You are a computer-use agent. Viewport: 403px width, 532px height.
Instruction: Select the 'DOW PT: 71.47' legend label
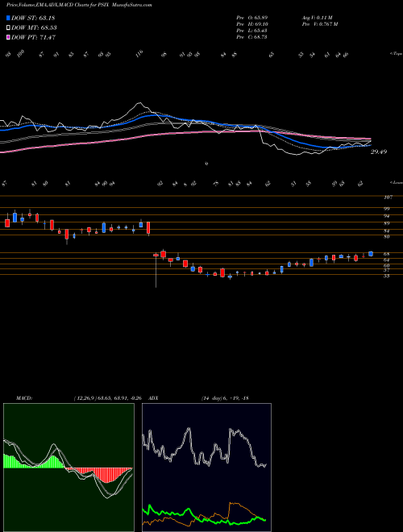coord(34,37)
